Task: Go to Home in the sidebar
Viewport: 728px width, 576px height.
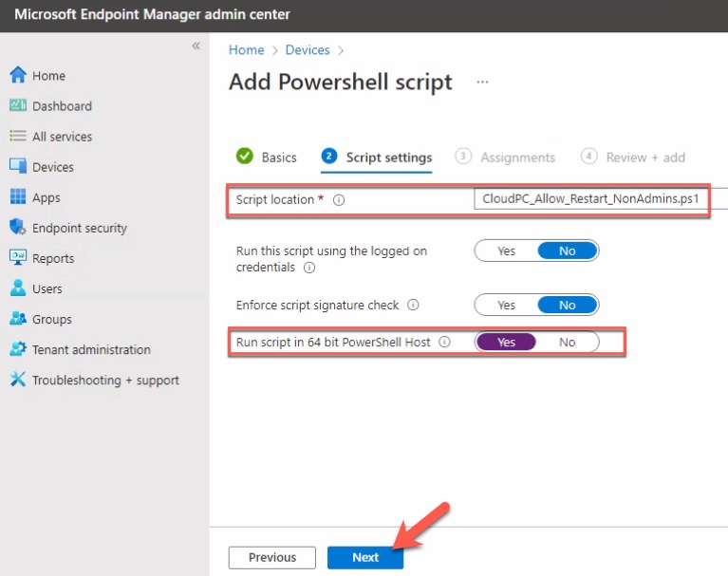Action: click(x=48, y=76)
